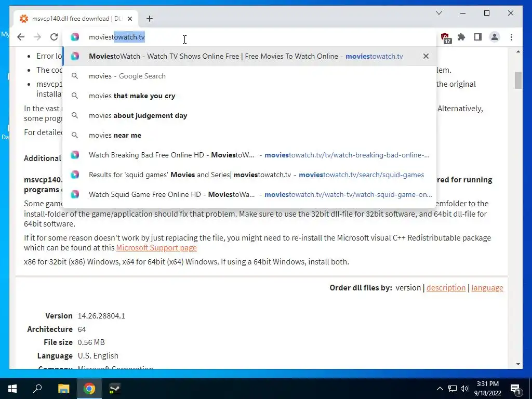
Task: Open the dark app icon next to Chrome
Action: pos(115,389)
